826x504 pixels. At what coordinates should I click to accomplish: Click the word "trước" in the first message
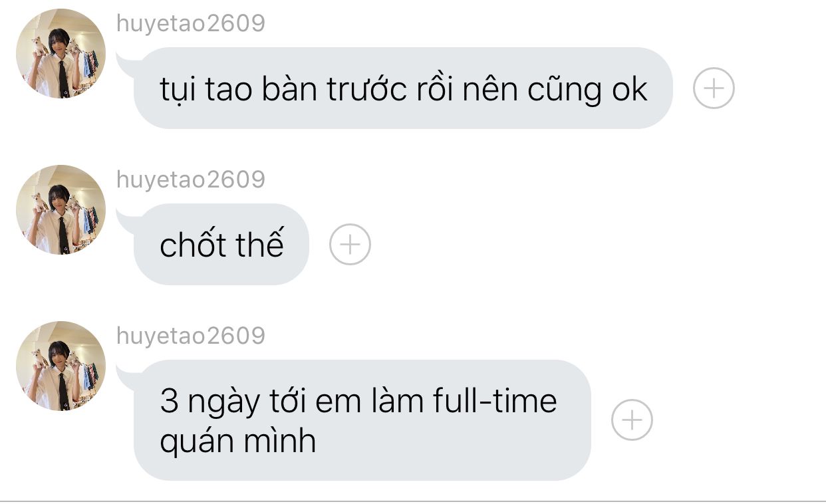point(366,90)
